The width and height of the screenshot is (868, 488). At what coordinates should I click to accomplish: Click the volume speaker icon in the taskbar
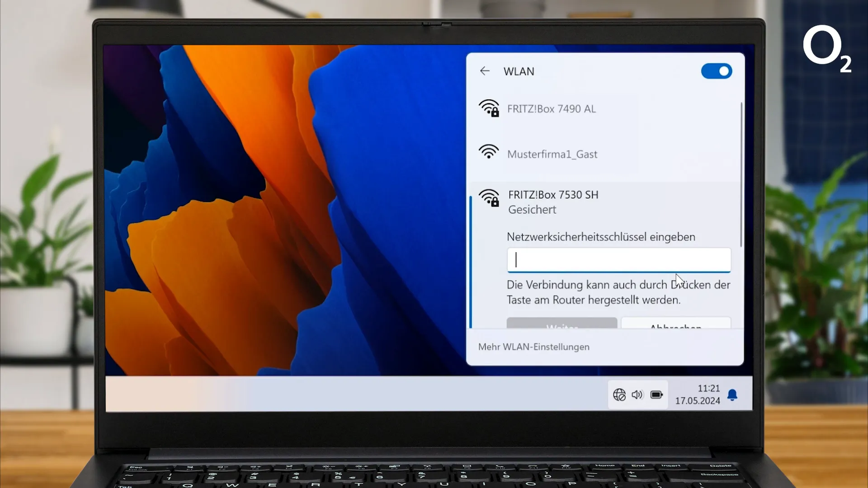coord(637,394)
